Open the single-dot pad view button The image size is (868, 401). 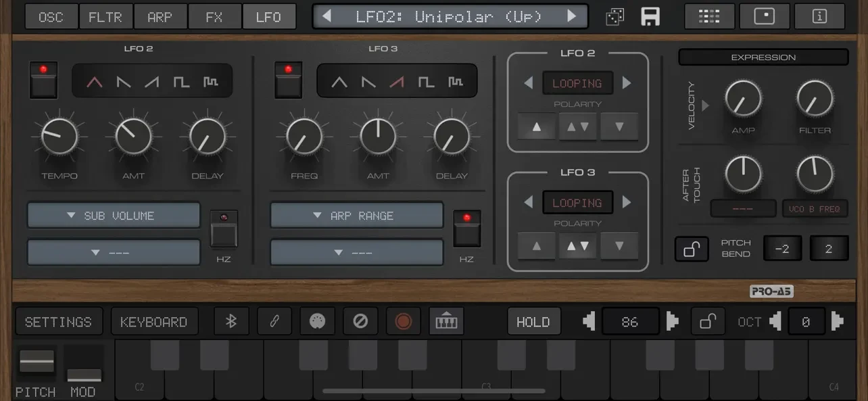(764, 16)
